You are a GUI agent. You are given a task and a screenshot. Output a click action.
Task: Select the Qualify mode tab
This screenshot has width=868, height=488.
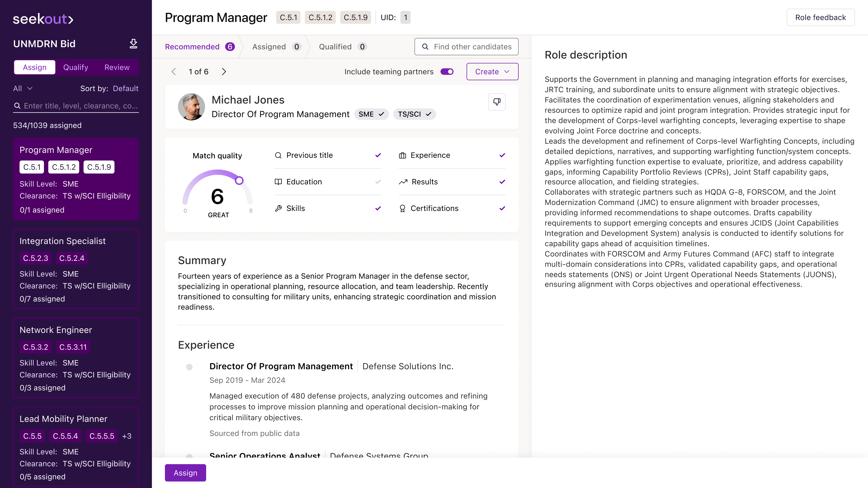[x=76, y=67]
